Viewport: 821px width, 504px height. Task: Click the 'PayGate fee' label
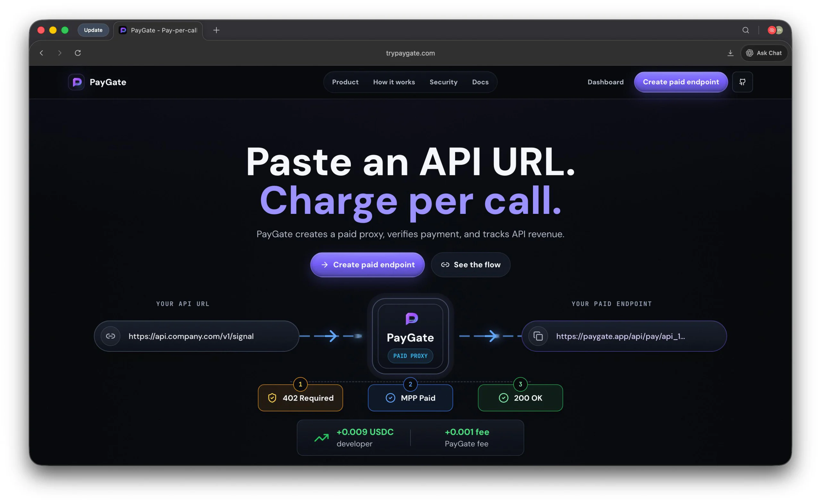click(466, 444)
